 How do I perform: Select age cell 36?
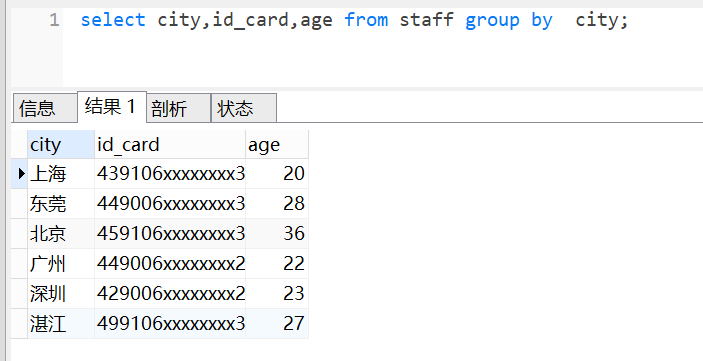point(277,234)
